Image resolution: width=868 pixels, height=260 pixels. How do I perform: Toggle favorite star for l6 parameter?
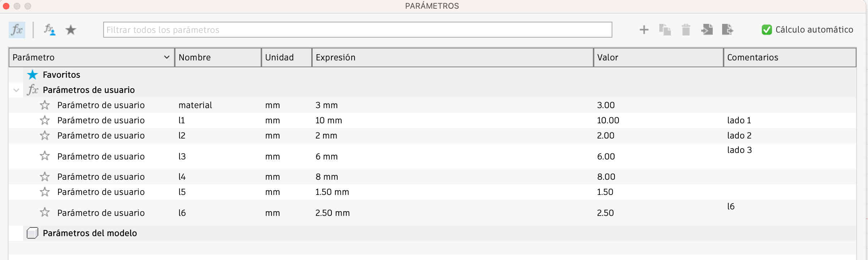pos(45,212)
